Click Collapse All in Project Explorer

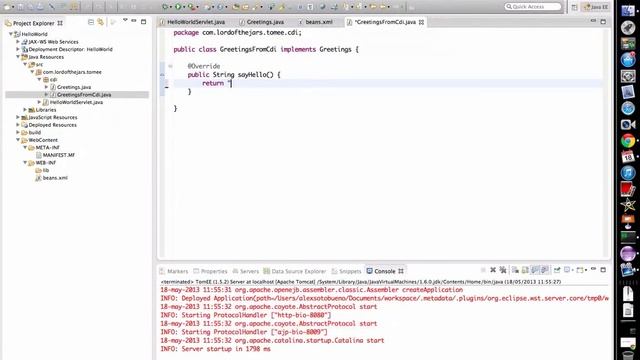pyautogui.click(x=91, y=22)
